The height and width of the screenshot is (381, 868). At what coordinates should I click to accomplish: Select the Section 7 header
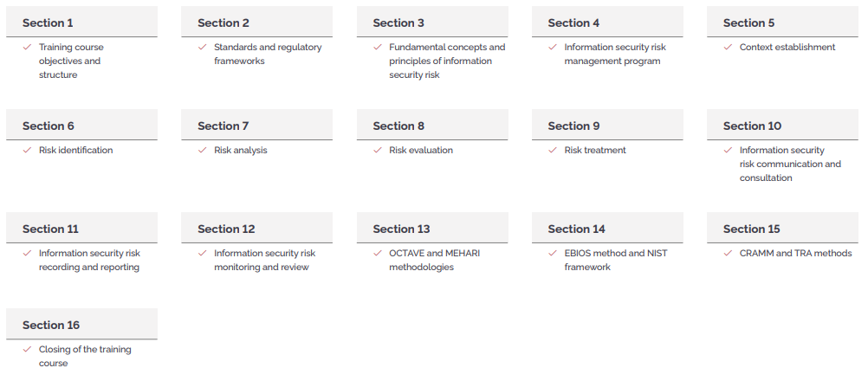[257, 125]
